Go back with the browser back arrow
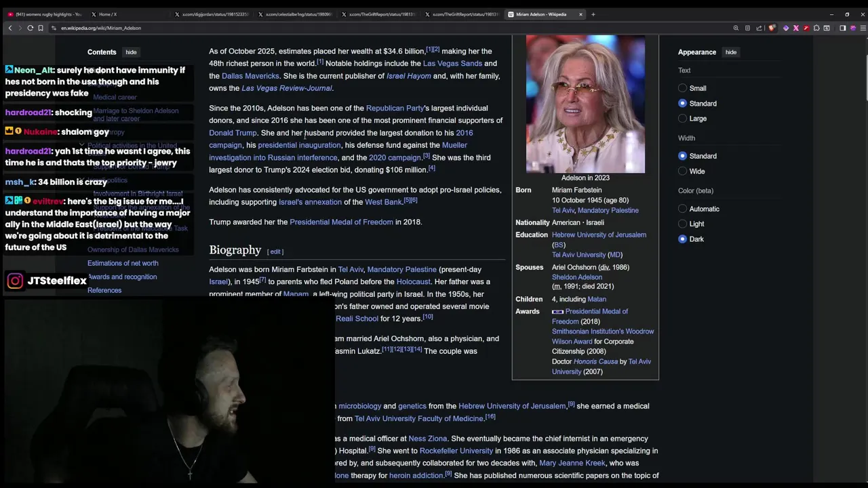This screenshot has height=488, width=868. pyautogui.click(x=10, y=28)
